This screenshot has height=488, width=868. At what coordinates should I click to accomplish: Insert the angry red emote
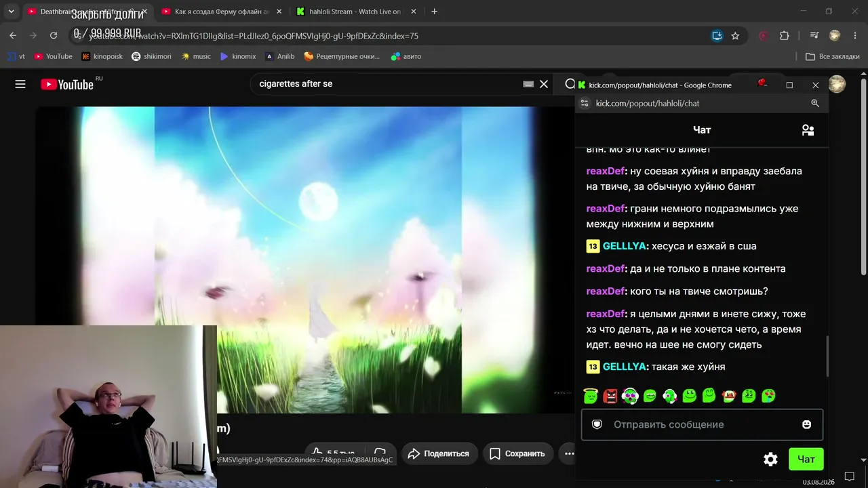click(610, 396)
